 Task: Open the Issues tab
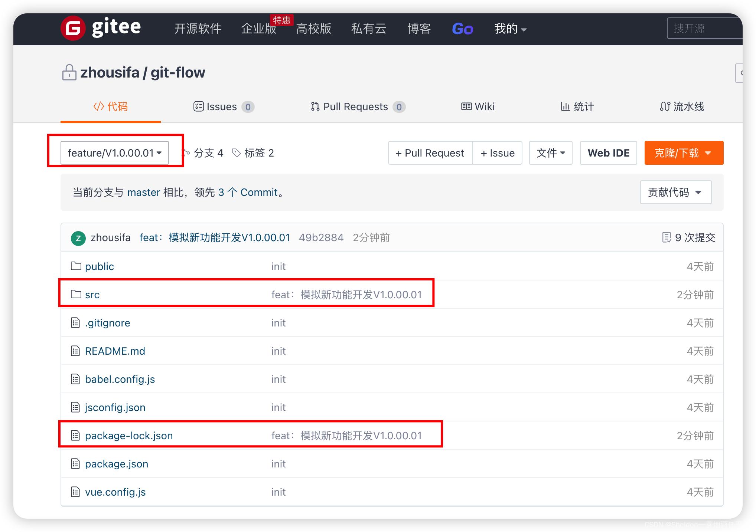pyautogui.click(x=224, y=106)
